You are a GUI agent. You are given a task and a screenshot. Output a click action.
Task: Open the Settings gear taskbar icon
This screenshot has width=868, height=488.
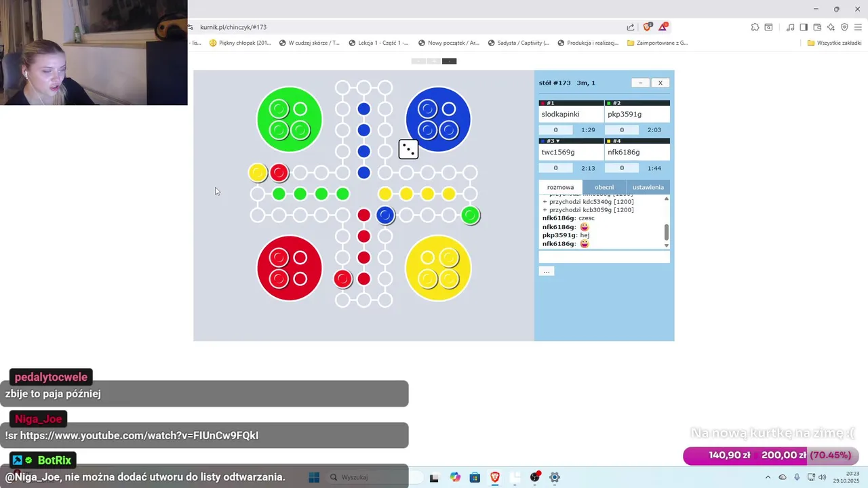tap(555, 477)
